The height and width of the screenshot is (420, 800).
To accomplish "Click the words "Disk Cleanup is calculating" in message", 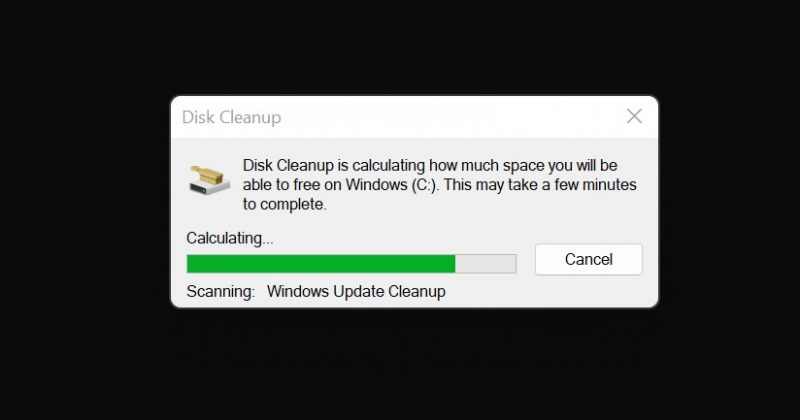I will [334, 165].
